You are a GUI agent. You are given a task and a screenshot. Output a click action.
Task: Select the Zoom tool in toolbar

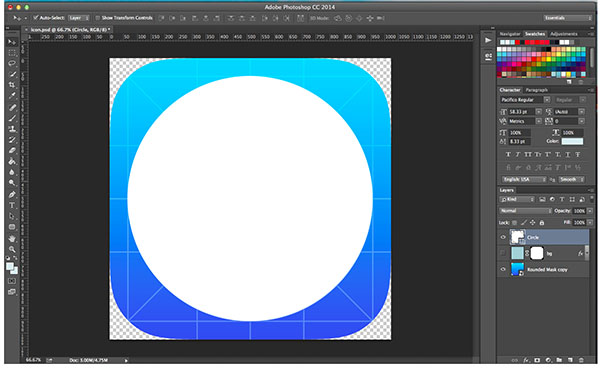coord(12,249)
